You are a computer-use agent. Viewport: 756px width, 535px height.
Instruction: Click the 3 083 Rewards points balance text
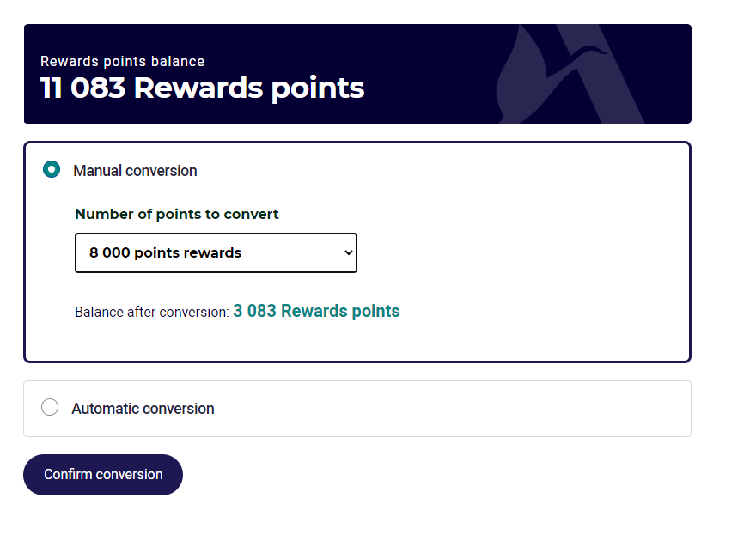pyautogui.click(x=316, y=311)
